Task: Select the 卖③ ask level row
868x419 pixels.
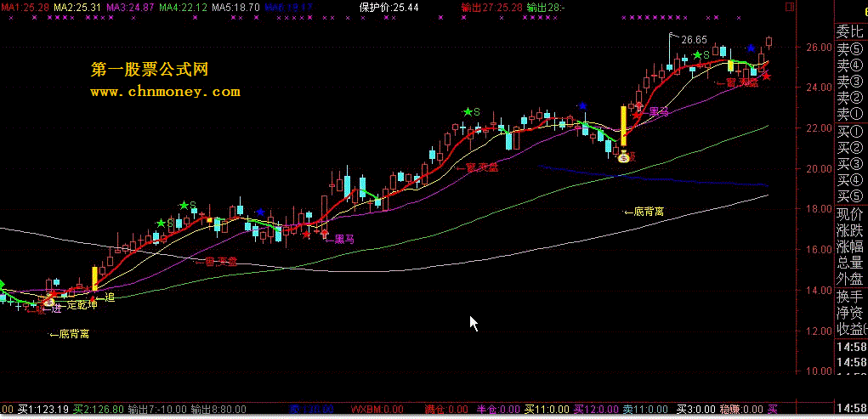Action: (x=850, y=82)
